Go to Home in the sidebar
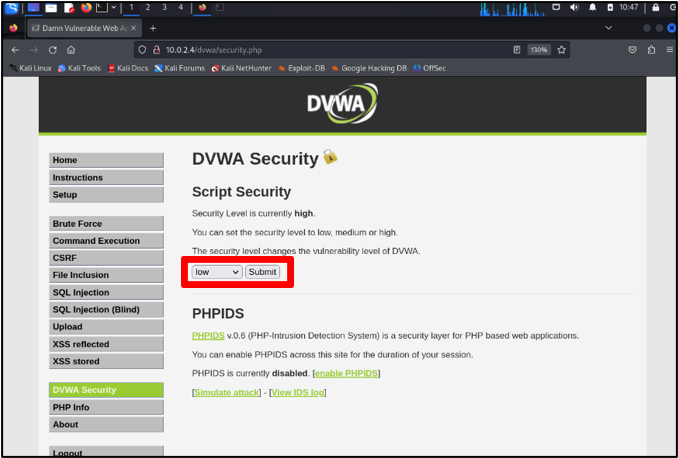678x458 pixels. [x=106, y=160]
